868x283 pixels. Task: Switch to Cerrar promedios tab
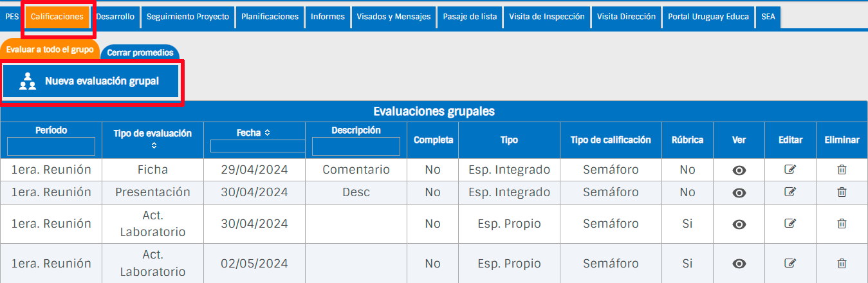[x=140, y=53]
